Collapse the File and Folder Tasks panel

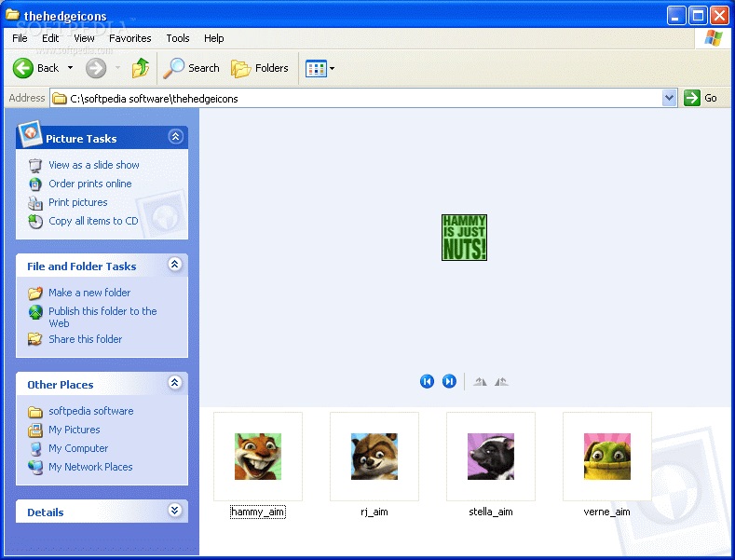click(x=175, y=265)
